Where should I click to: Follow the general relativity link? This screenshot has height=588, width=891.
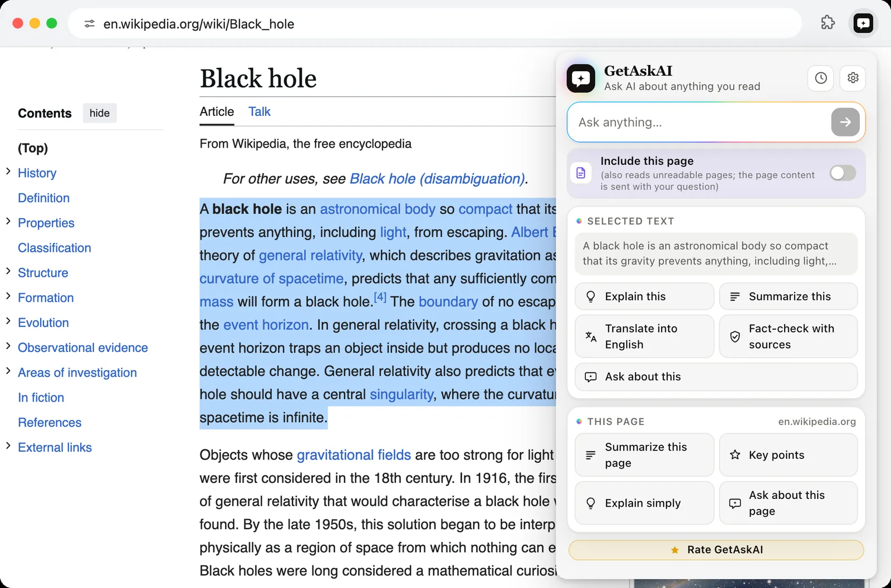pyautogui.click(x=310, y=256)
